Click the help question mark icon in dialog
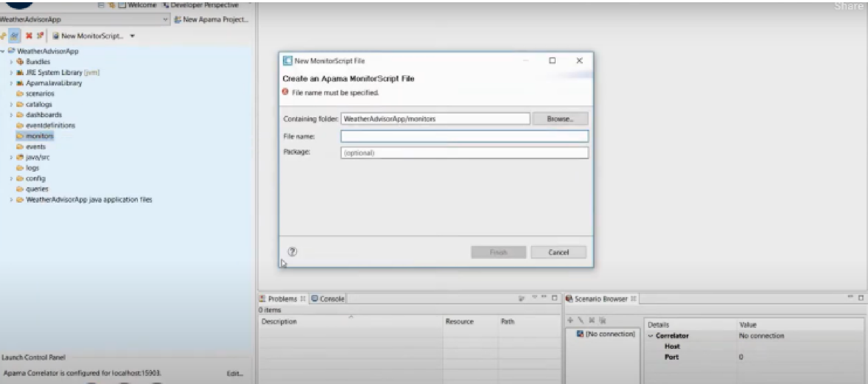This screenshot has height=384, width=868. click(x=292, y=252)
